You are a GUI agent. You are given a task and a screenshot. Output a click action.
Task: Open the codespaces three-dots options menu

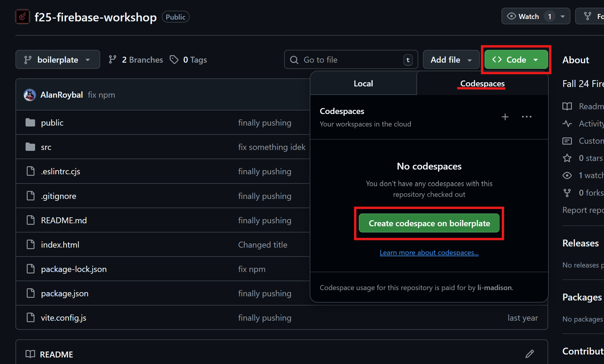[x=526, y=117]
